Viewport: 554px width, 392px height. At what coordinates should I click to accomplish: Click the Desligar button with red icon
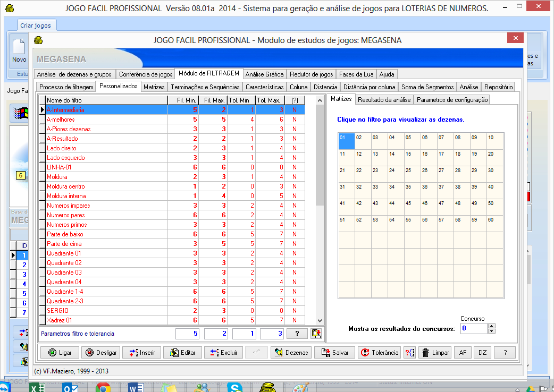pos(100,352)
